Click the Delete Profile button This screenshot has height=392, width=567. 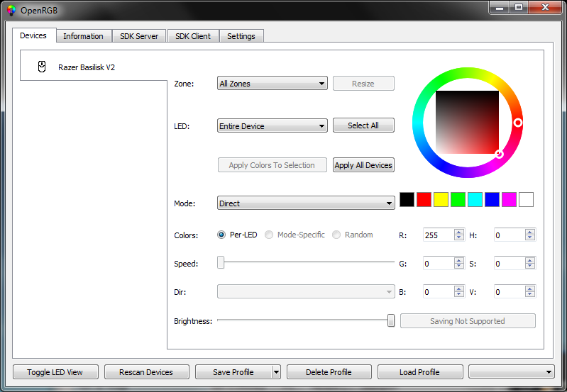point(329,371)
